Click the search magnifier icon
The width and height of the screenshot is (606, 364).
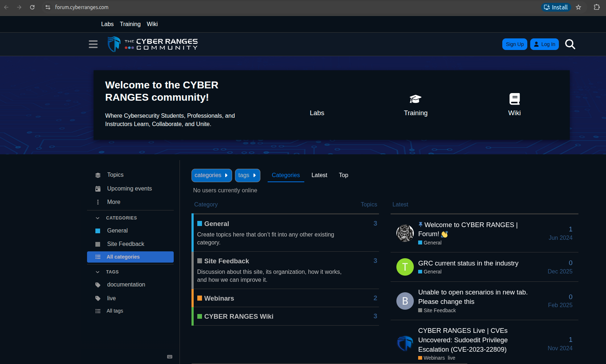(x=570, y=44)
